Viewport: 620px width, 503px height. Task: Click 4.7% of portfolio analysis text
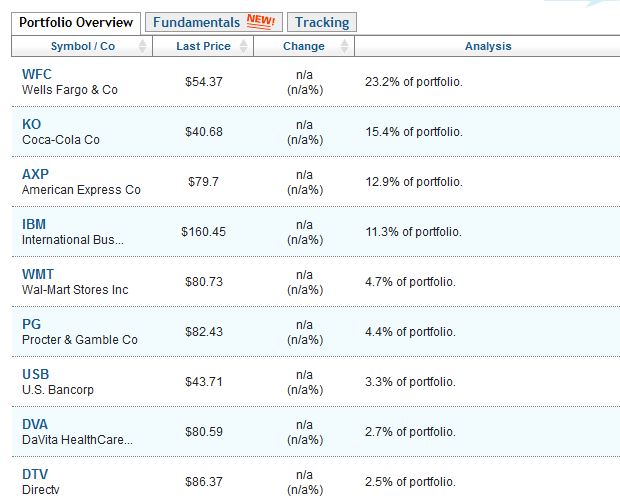tap(410, 282)
